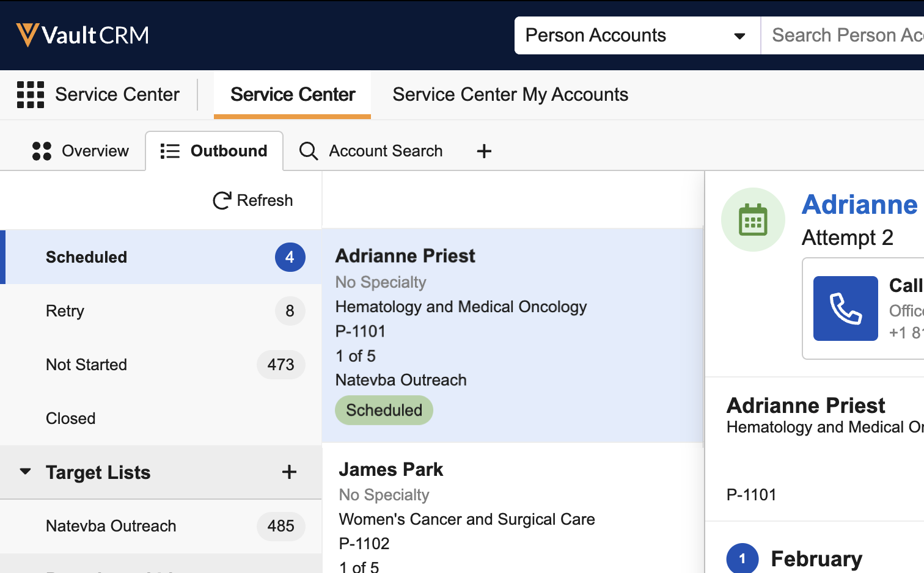The image size is (924, 573).
Task: Select the Natevba Outreach target list
Action: point(111,526)
